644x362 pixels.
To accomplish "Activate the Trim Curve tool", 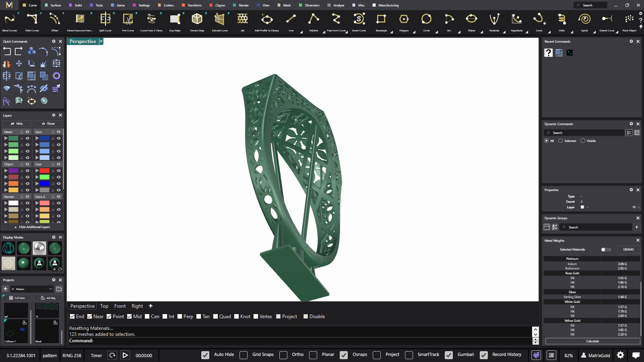I will (x=128, y=22).
